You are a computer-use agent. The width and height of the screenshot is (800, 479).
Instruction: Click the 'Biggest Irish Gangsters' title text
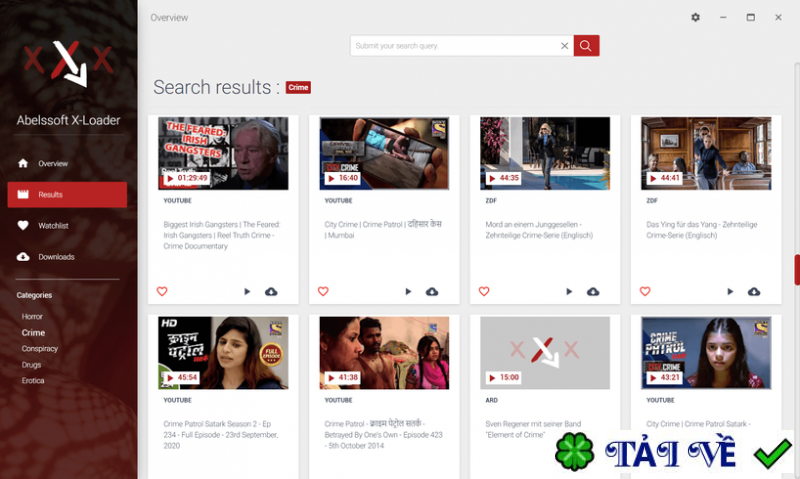tap(221, 235)
